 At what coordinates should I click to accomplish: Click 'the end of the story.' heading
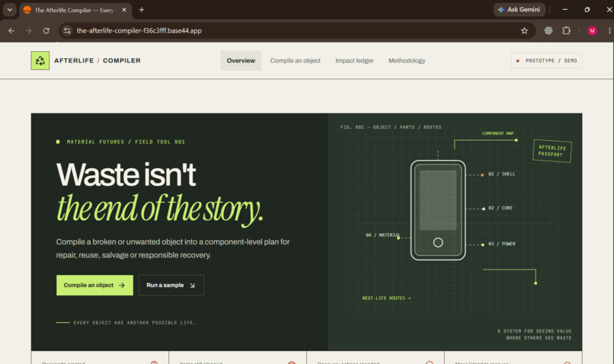(x=160, y=209)
